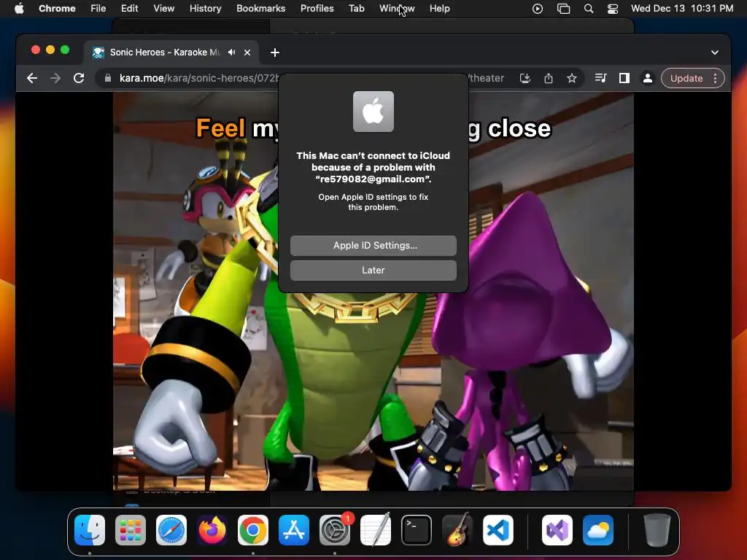Click the date and time clock

click(682, 9)
